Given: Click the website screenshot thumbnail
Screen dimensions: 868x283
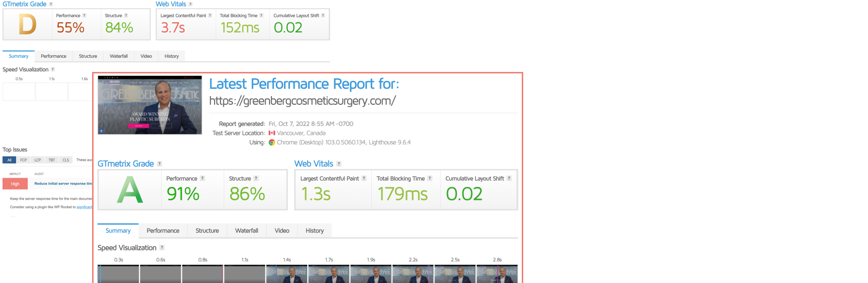Looking at the screenshot, I should pyautogui.click(x=150, y=105).
